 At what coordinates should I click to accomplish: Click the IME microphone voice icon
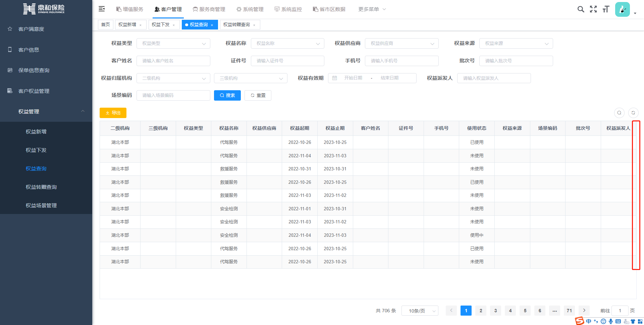[611, 321]
